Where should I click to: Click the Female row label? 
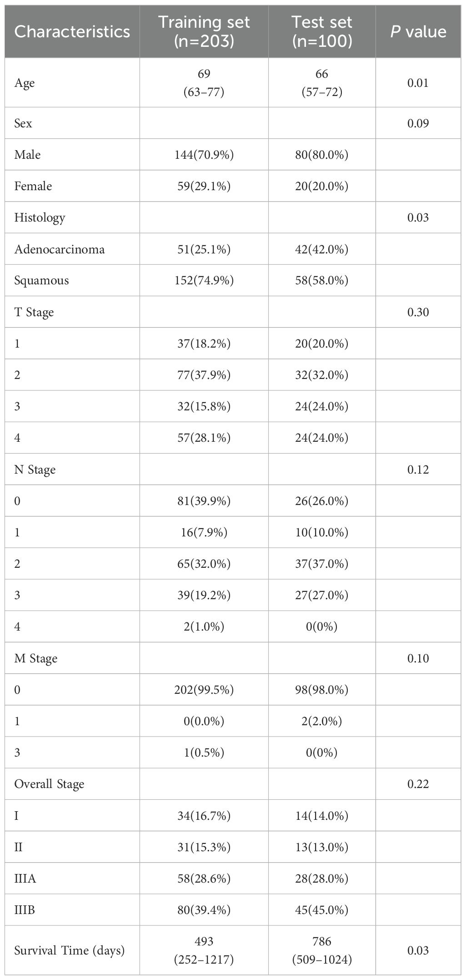coord(33,186)
